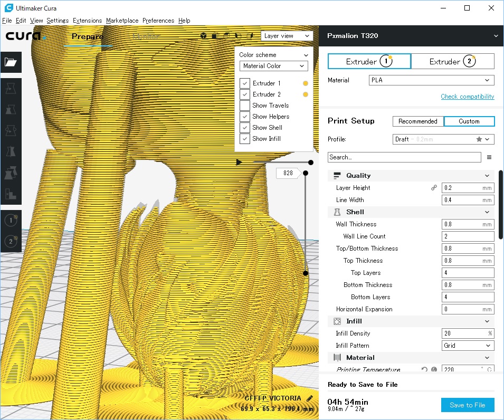Switch to 3D camera view cube icon

click(204, 36)
